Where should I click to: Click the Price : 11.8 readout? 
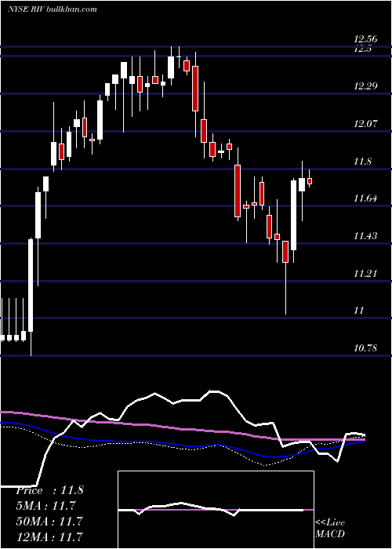[49, 490]
